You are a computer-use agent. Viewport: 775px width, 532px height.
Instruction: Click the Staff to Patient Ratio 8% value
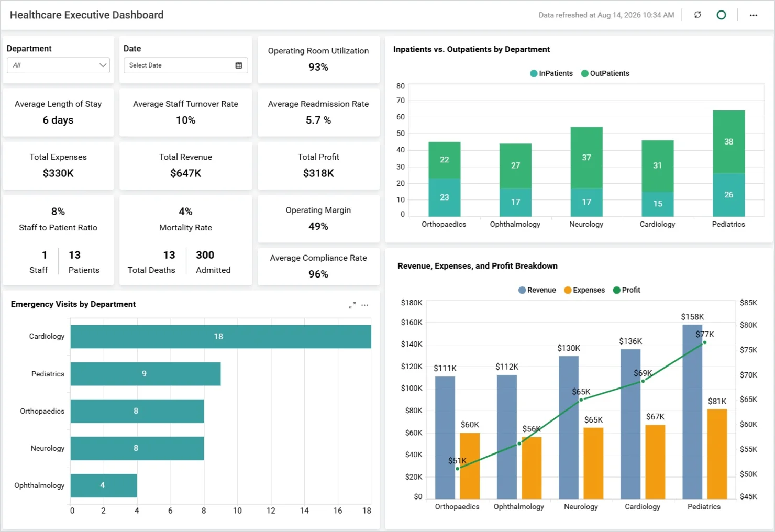pos(58,212)
